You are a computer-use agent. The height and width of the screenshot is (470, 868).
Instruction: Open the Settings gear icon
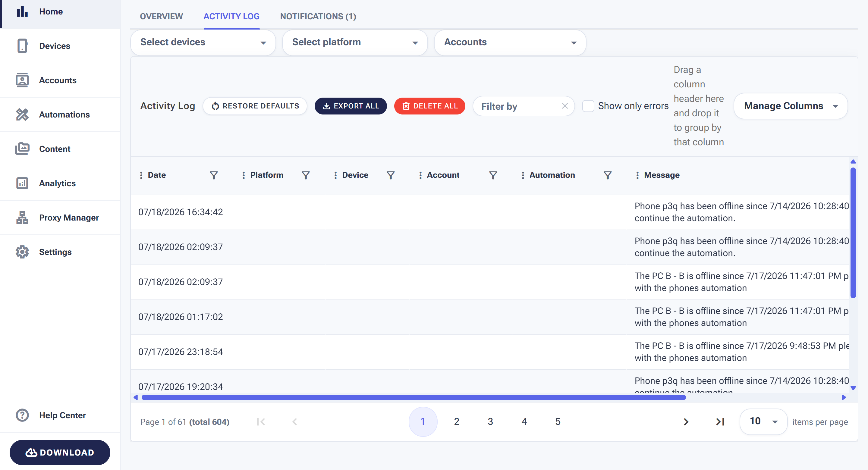click(x=22, y=252)
